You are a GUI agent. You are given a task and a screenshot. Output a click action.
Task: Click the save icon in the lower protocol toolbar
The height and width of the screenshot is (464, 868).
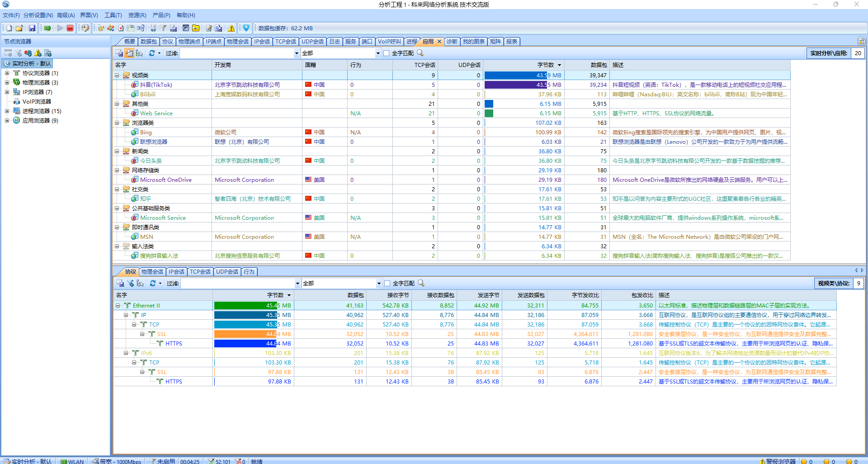point(120,283)
